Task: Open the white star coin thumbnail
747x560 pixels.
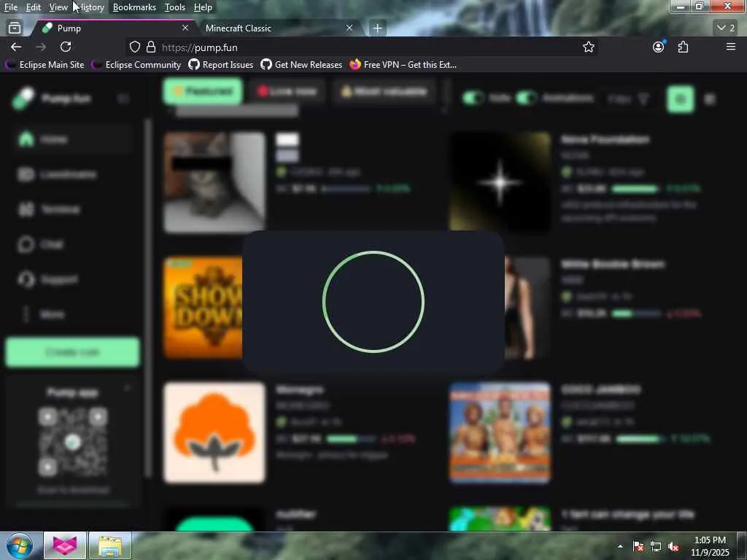Action: 500,183
